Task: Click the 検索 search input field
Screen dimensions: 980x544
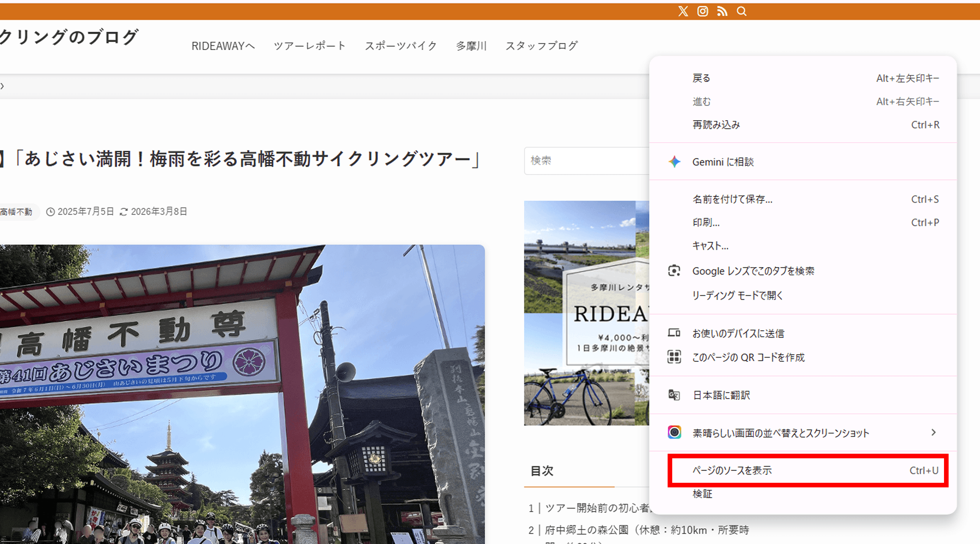Action: tap(586, 161)
